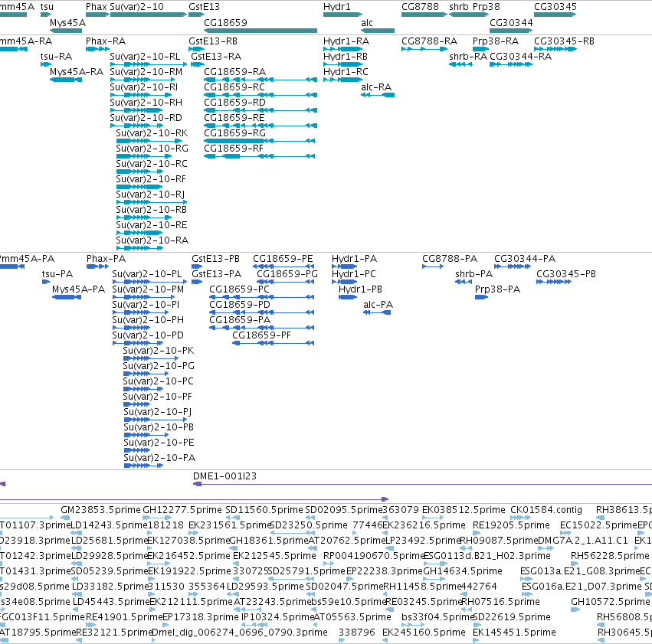
Task: Select the Prp38 gene label
Action: [x=486, y=7]
